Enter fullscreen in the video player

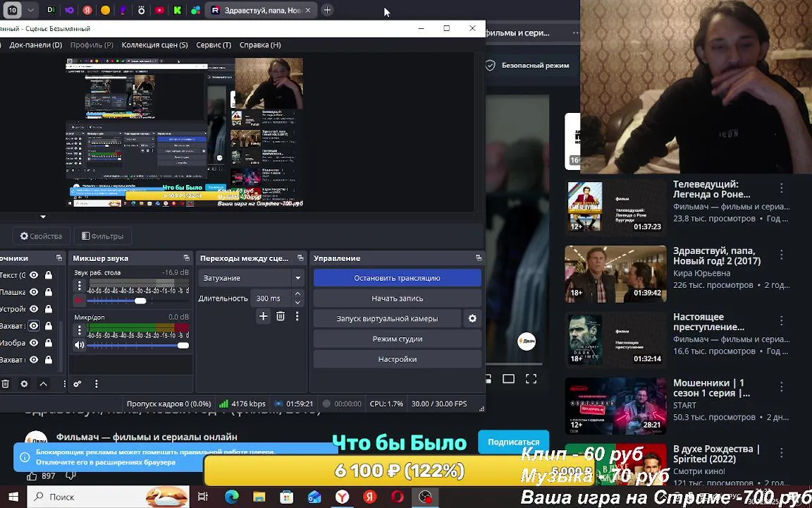pos(531,379)
